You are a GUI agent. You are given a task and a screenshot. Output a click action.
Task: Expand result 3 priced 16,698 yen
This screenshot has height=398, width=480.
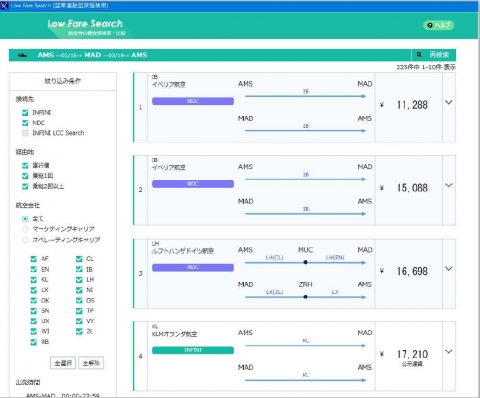[449, 269]
